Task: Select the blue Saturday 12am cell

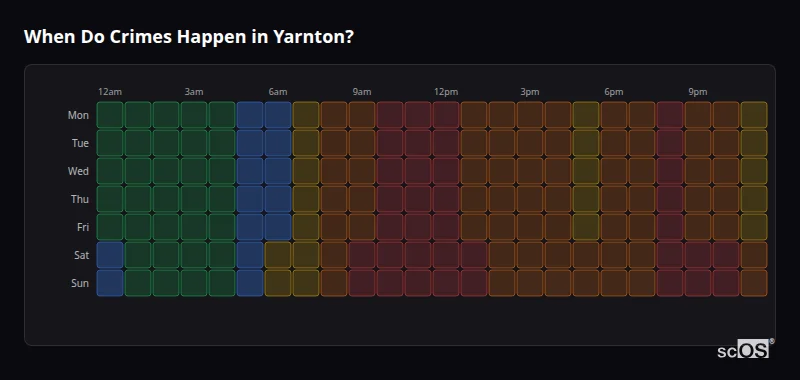Action: (110, 255)
